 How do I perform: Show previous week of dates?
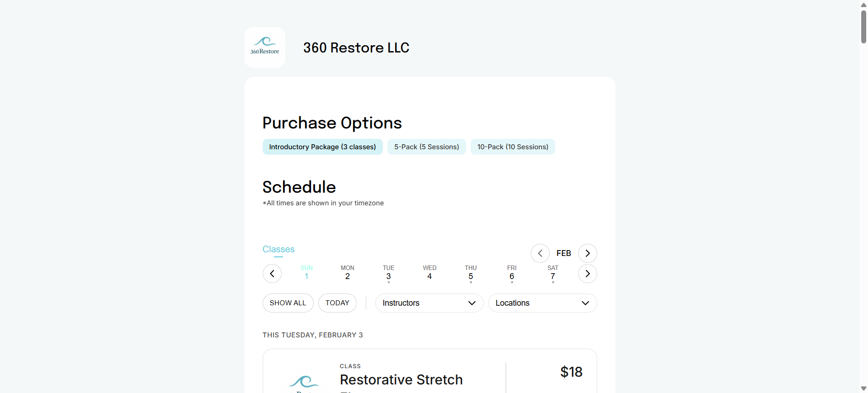(272, 274)
